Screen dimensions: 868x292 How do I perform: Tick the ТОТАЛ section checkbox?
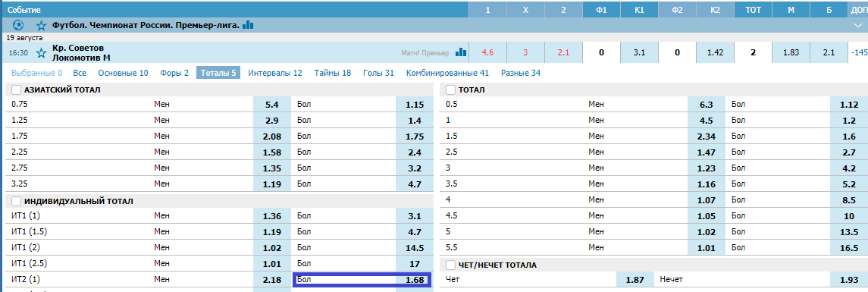(x=450, y=89)
